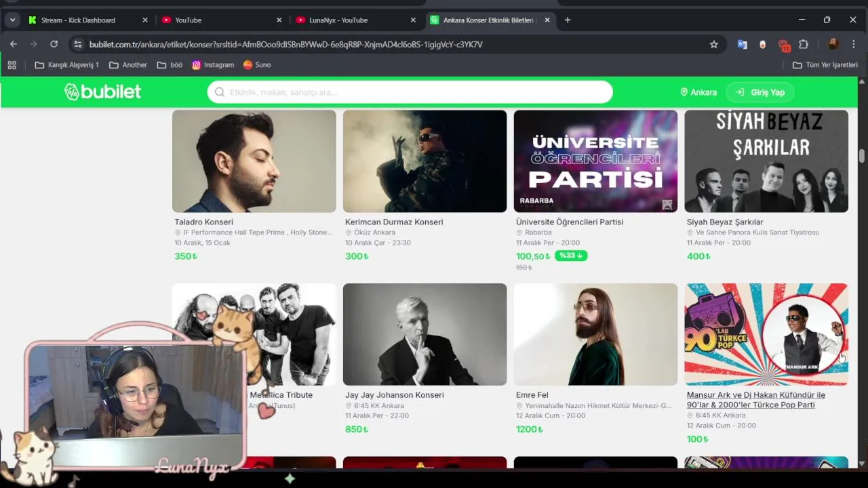Screen dimensions: 868x488
Task: Open the Siyah Beyaz Şarkılar poster
Action: pos(766,161)
